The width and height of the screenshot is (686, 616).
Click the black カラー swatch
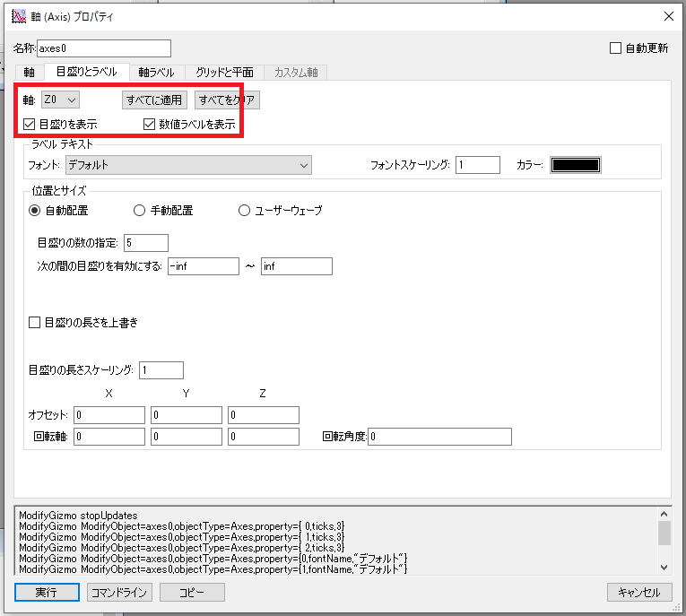[x=575, y=165]
